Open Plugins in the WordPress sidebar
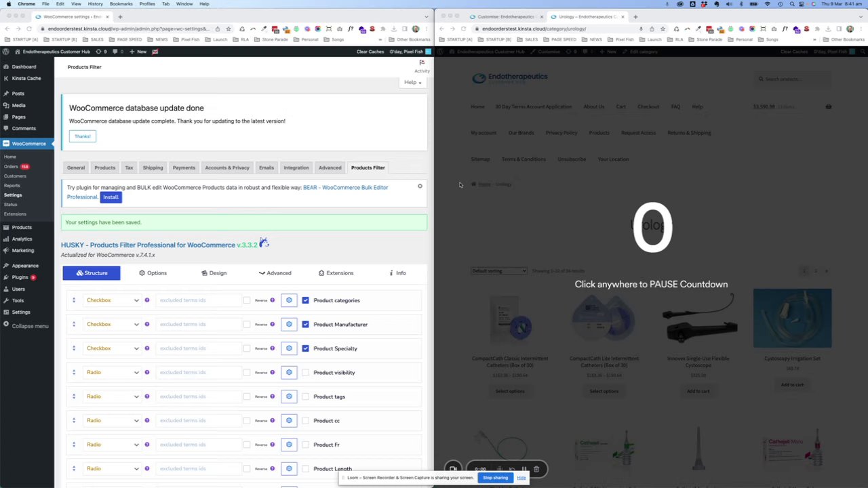Image resolution: width=868 pixels, height=488 pixels. [20, 277]
